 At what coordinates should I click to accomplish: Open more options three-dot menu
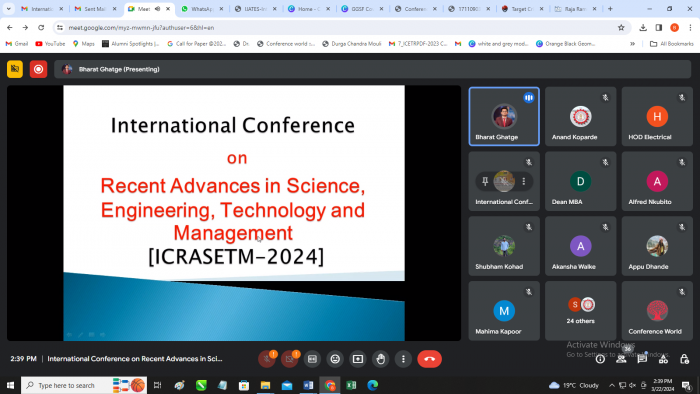click(404, 359)
